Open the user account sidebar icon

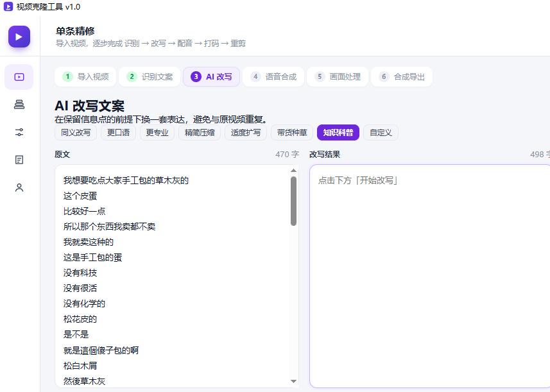pos(19,187)
